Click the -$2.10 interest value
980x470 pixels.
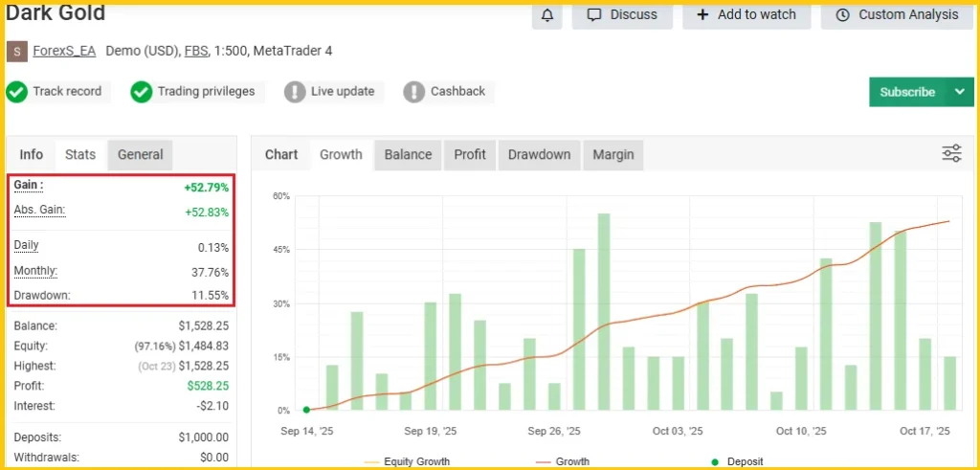click(212, 406)
